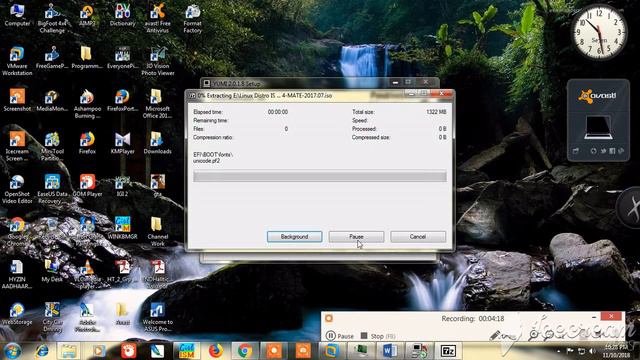Click the extraction progress bar

[320, 176]
